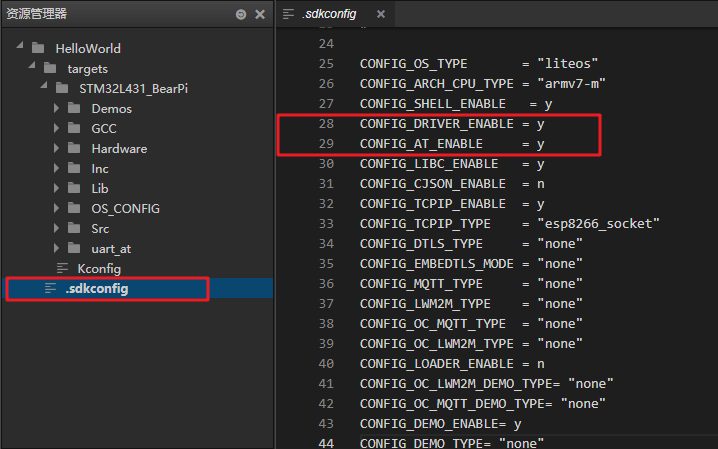Screen dimensions: 718x449
Task: Click the OS_CONFIG folder icon
Action: (x=74, y=208)
